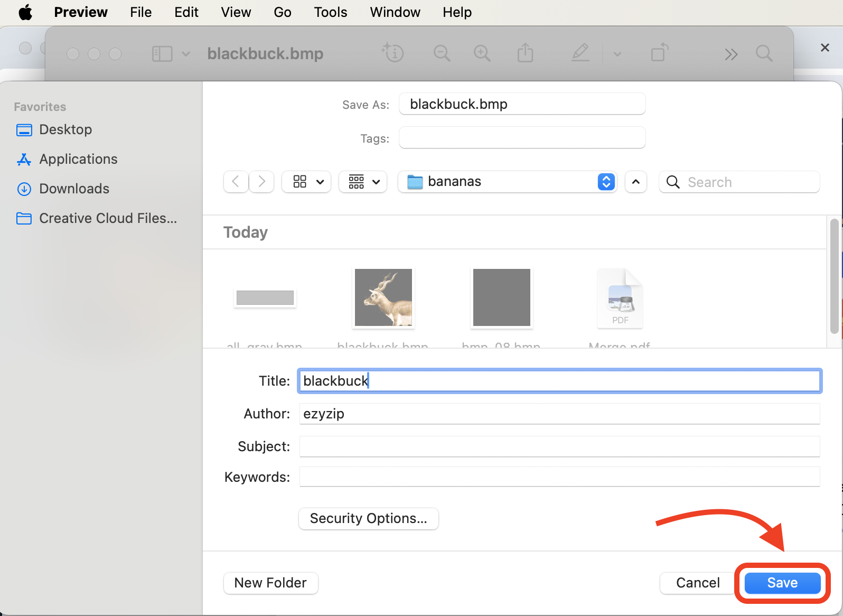Screen dimensions: 843x616
Task: Click the Markup pen icon
Action: click(x=580, y=53)
